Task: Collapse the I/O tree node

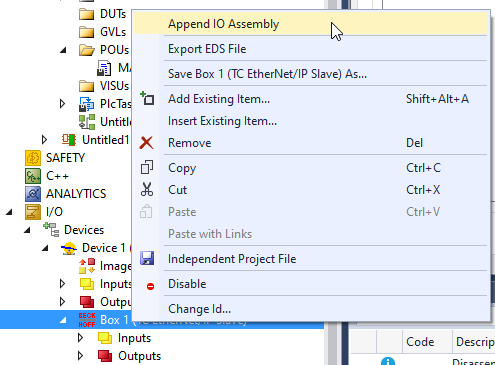Action: (9, 212)
